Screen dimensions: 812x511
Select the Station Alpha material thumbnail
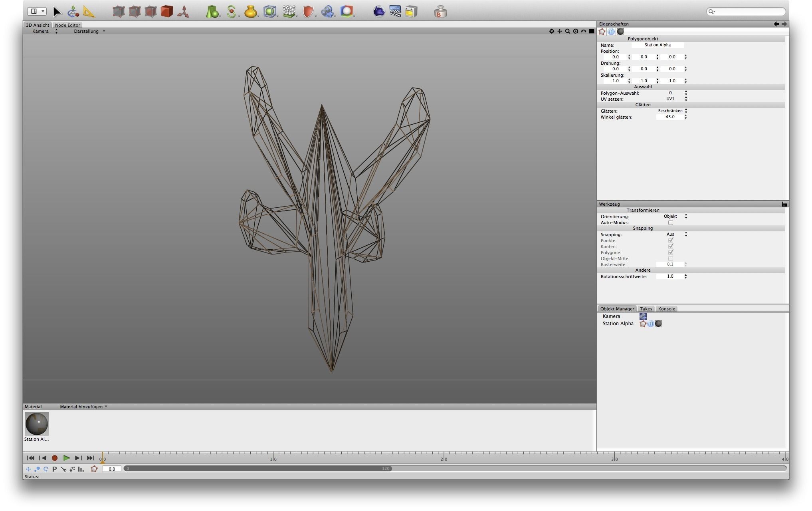(36, 424)
